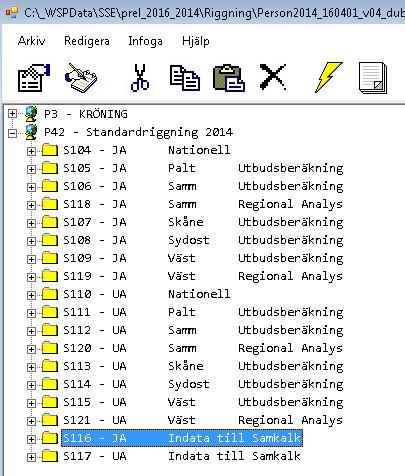
Task: Click the properties form toolbar icon
Action: coord(34,78)
